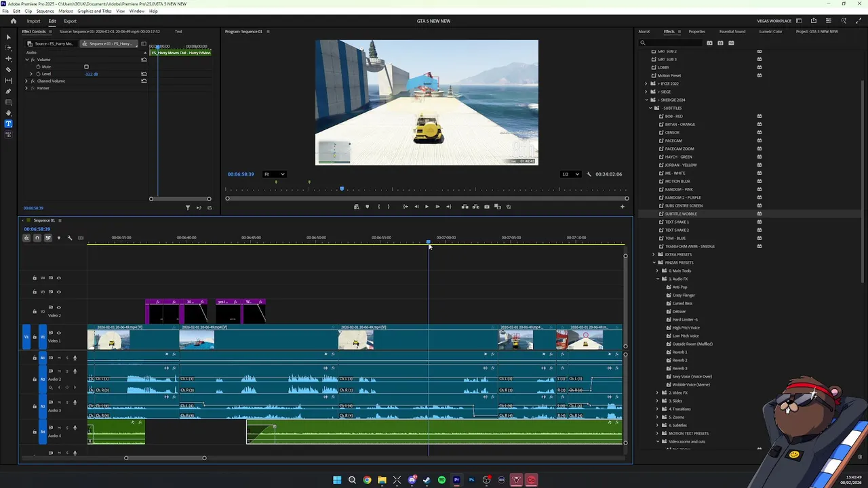Open timeline display settings wrench
The width and height of the screenshot is (868, 488).
tap(69, 238)
